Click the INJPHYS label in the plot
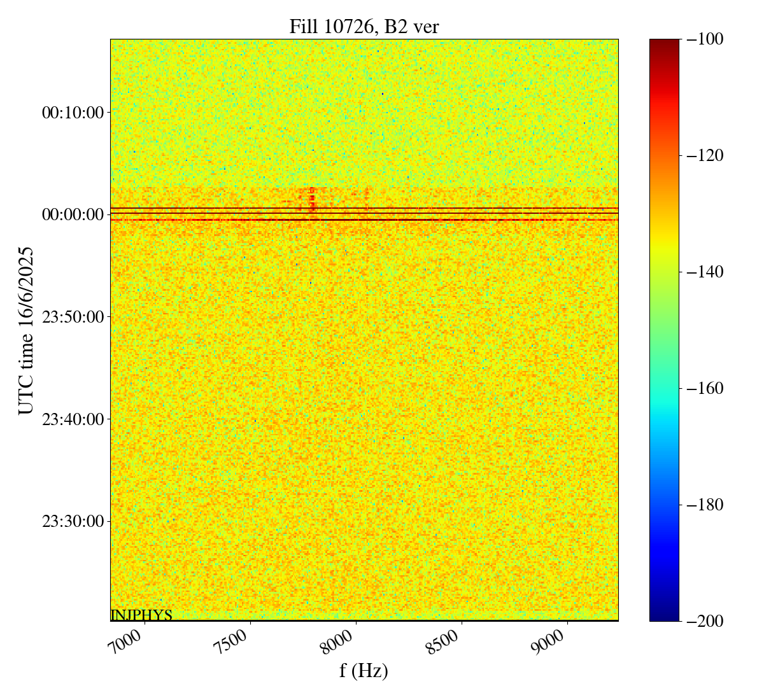The height and width of the screenshot is (700, 764). [x=141, y=615]
